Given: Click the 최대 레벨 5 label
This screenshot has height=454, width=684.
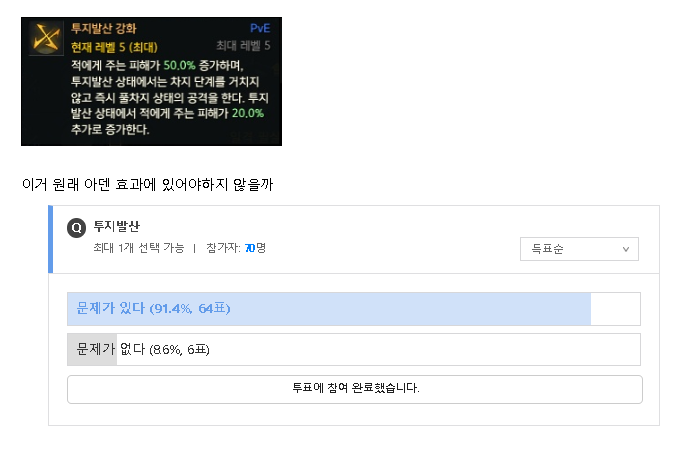Looking at the screenshot, I should pyautogui.click(x=243, y=45).
